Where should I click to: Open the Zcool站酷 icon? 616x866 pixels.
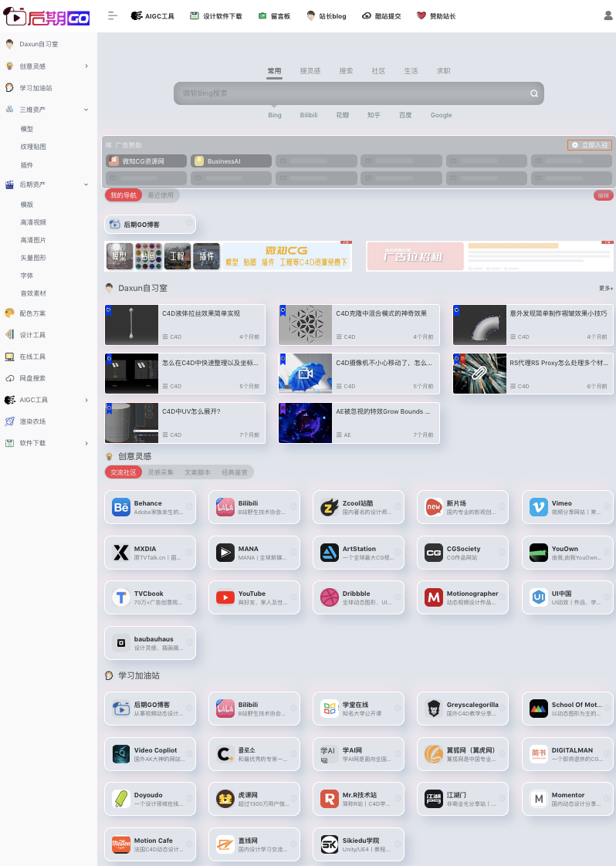point(330,507)
